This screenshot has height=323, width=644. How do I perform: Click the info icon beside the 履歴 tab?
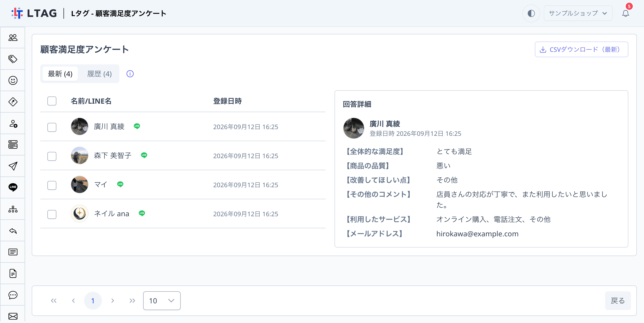(x=130, y=74)
